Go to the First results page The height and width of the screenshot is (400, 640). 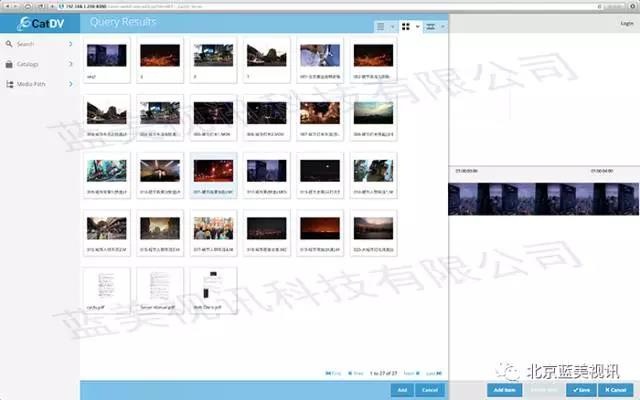tap(330, 373)
